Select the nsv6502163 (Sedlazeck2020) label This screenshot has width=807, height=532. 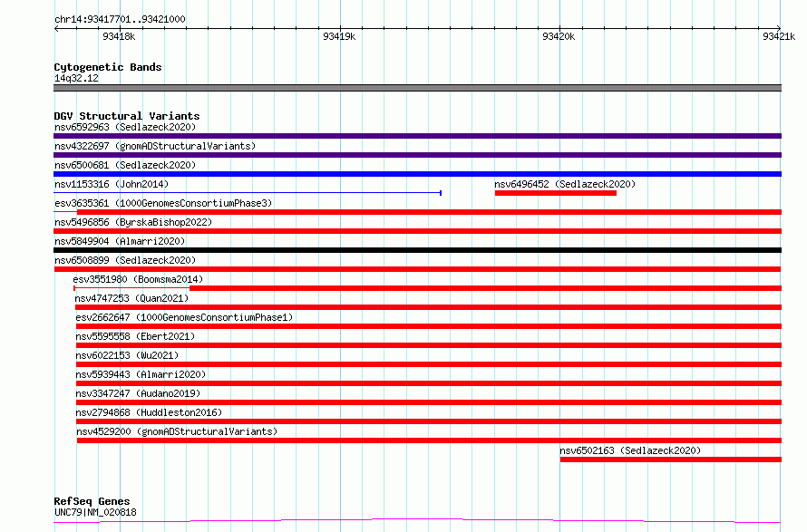(630, 450)
